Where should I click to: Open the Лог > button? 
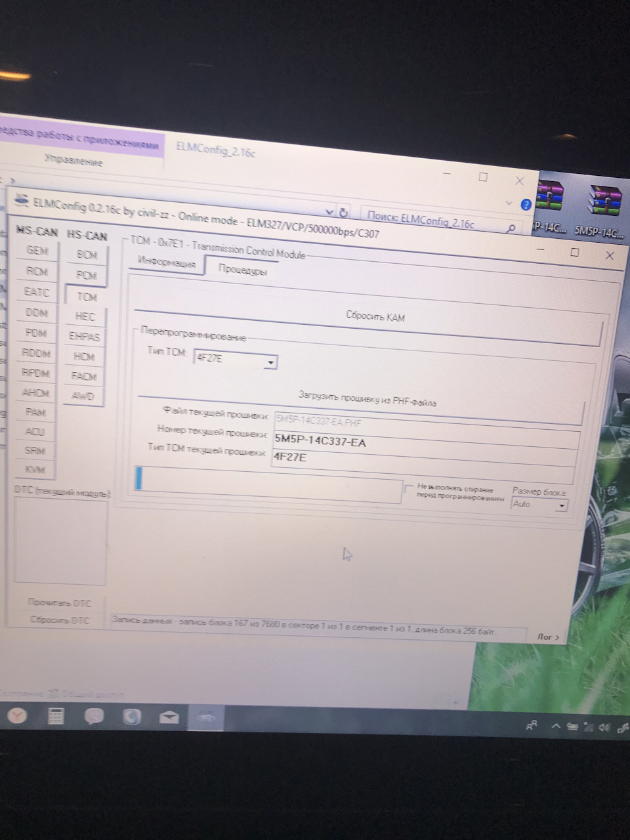[547, 637]
